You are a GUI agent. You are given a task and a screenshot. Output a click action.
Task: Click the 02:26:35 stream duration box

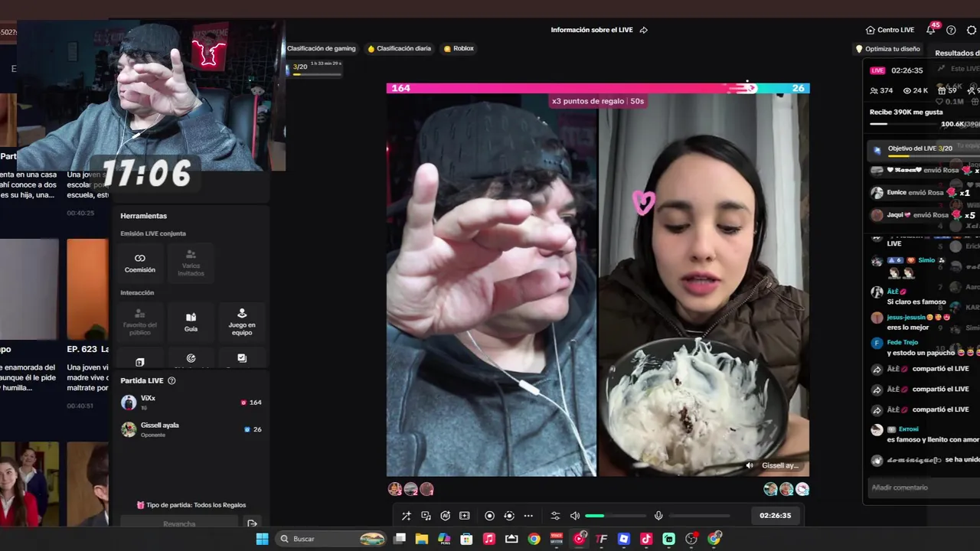coord(775,516)
